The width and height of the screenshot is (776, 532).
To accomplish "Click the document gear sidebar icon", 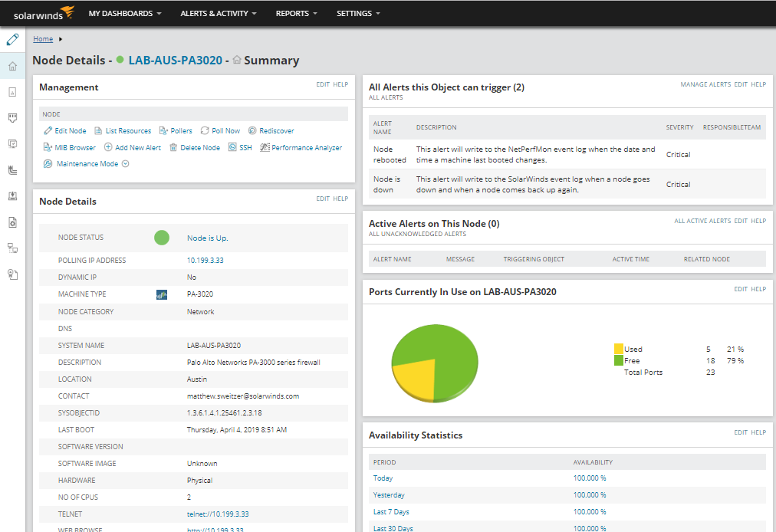I will tap(13, 222).
